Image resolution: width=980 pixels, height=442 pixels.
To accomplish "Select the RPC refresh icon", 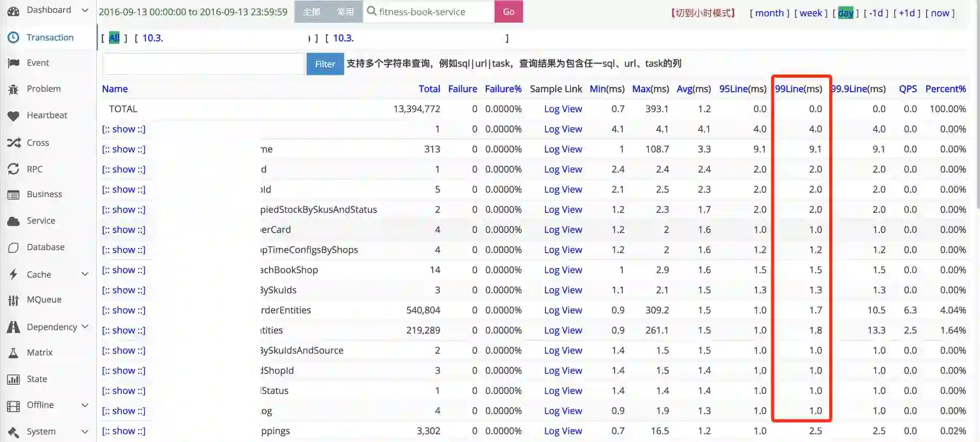I will [x=13, y=169].
